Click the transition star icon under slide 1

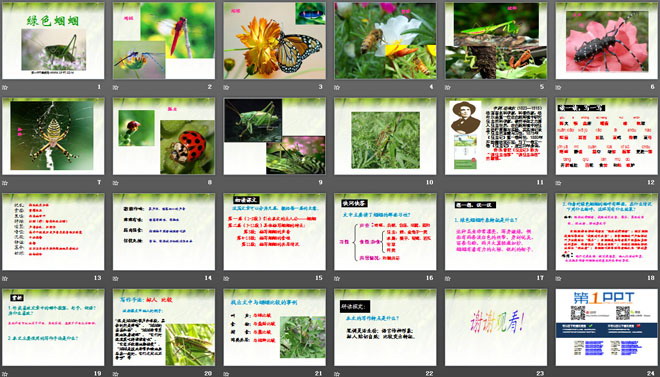tap(5, 88)
